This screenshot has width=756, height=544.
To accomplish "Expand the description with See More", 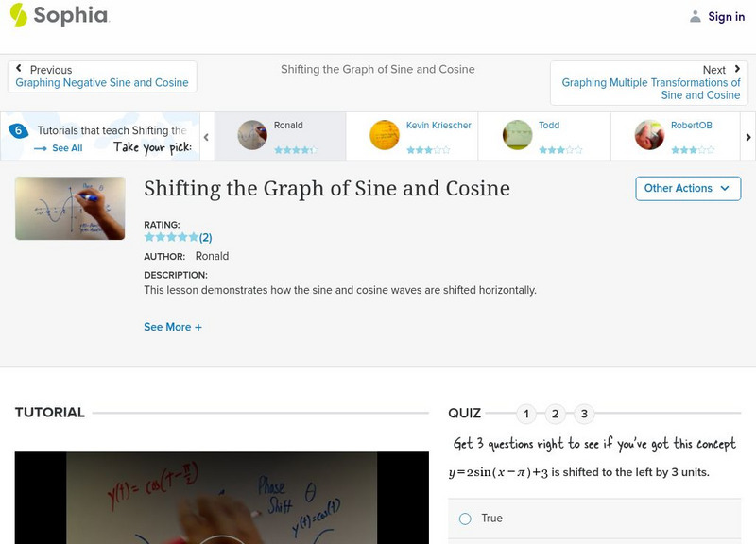I will (x=173, y=326).
